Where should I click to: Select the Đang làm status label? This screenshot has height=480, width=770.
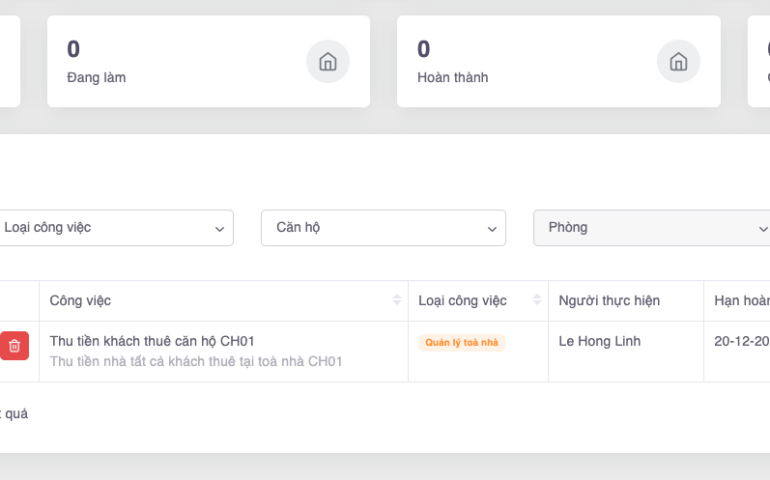click(96, 77)
